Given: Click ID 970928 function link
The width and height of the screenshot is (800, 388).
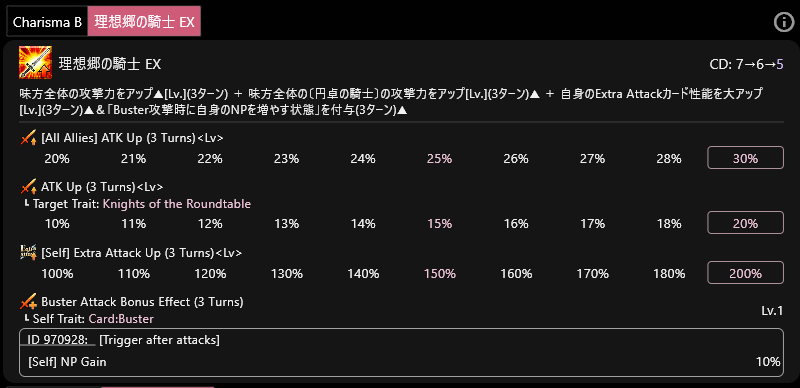Looking at the screenshot, I should pyautogui.click(x=58, y=340).
